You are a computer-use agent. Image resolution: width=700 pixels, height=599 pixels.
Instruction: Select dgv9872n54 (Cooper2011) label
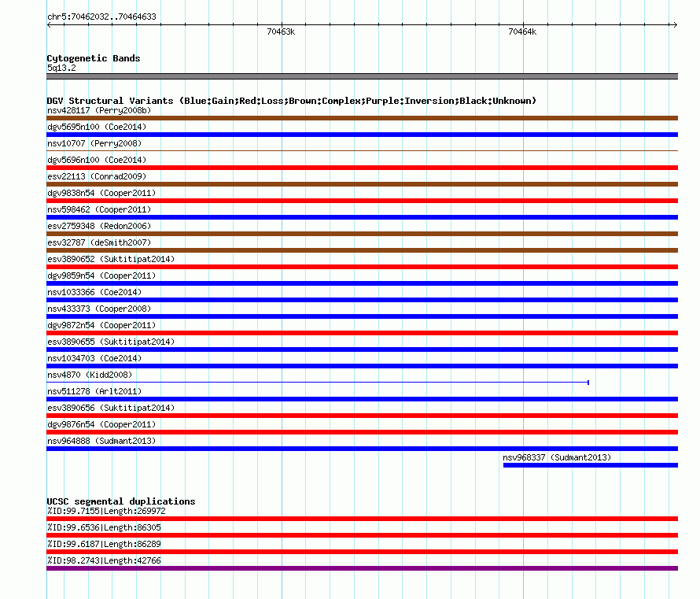[x=101, y=325]
